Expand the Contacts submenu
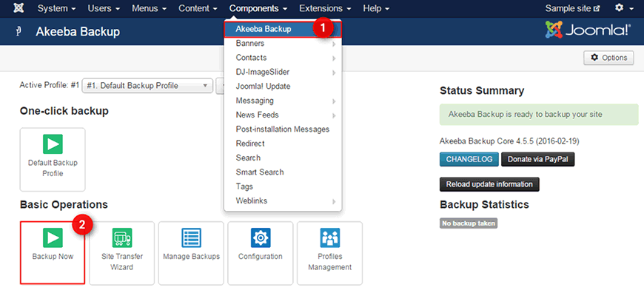Image resolution: width=644 pixels, height=293 pixels. [x=283, y=58]
